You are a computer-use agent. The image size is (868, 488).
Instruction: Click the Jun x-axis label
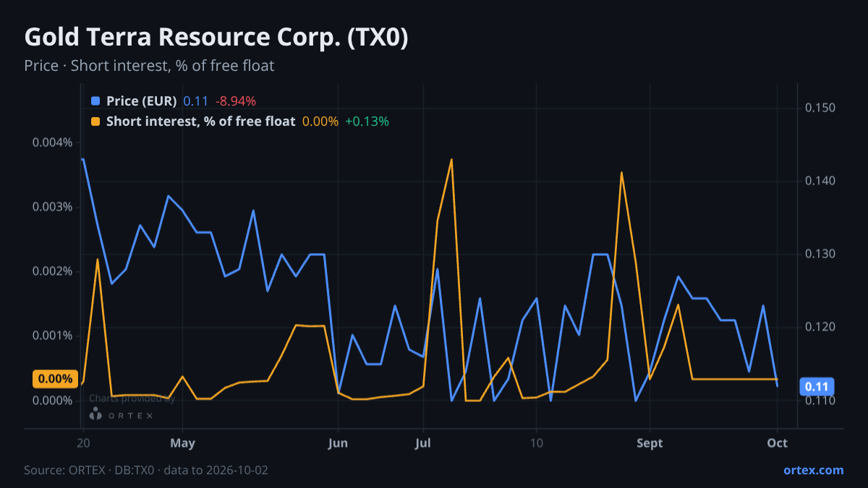click(x=337, y=443)
